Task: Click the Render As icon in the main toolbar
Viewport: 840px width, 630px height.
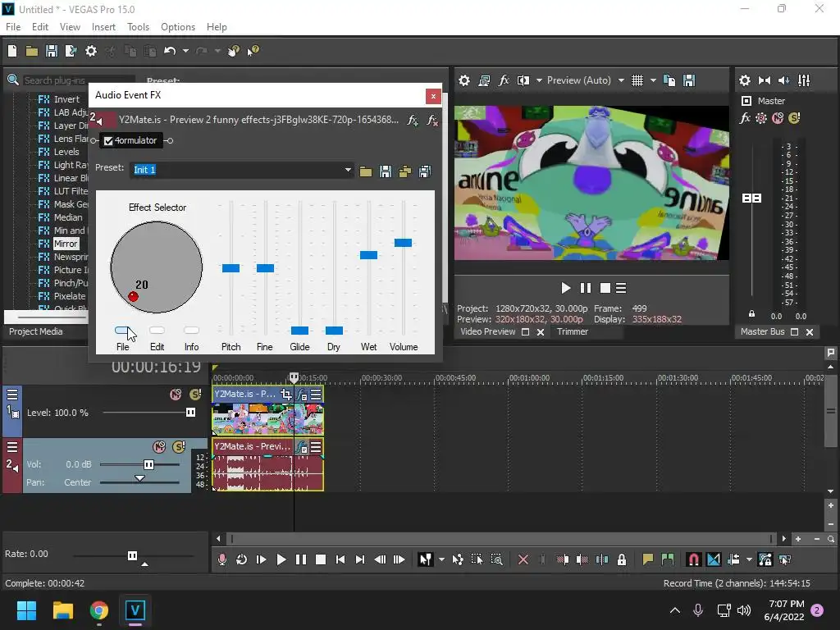Action: point(71,51)
